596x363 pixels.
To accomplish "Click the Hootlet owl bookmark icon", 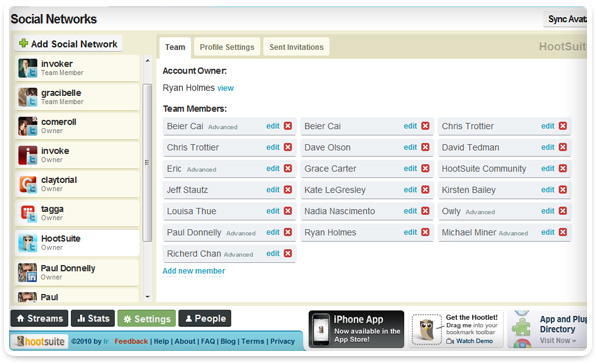I will [x=426, y=330].
